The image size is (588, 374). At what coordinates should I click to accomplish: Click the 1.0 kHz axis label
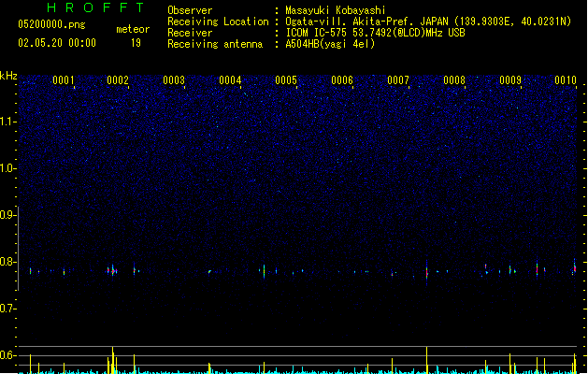[7, 168]
